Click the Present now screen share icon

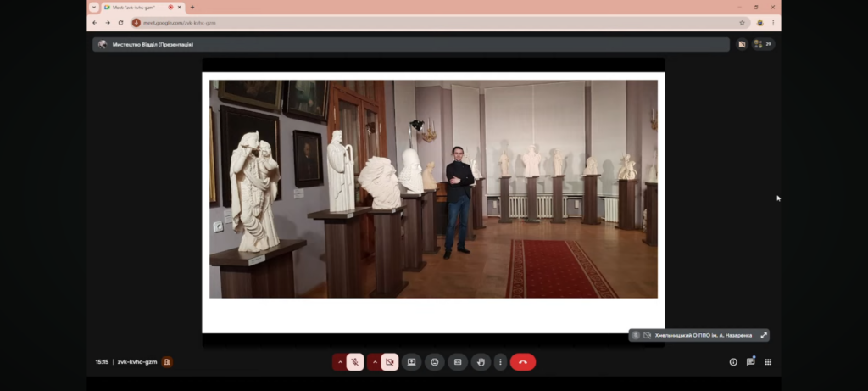click(x=411, y=362)
